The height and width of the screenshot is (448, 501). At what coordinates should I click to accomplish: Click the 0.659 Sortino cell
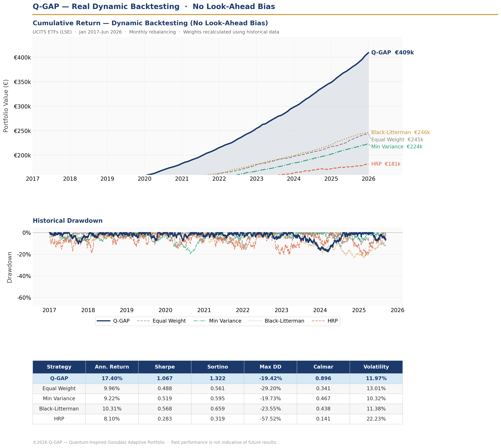pyautogui.click(x=218, y=409)
